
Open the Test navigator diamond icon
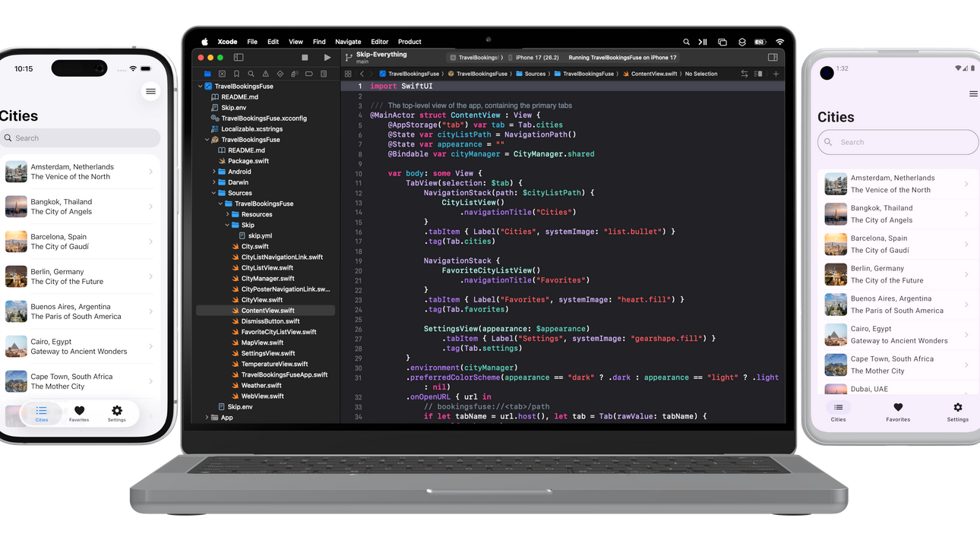(x=280, y=74)
